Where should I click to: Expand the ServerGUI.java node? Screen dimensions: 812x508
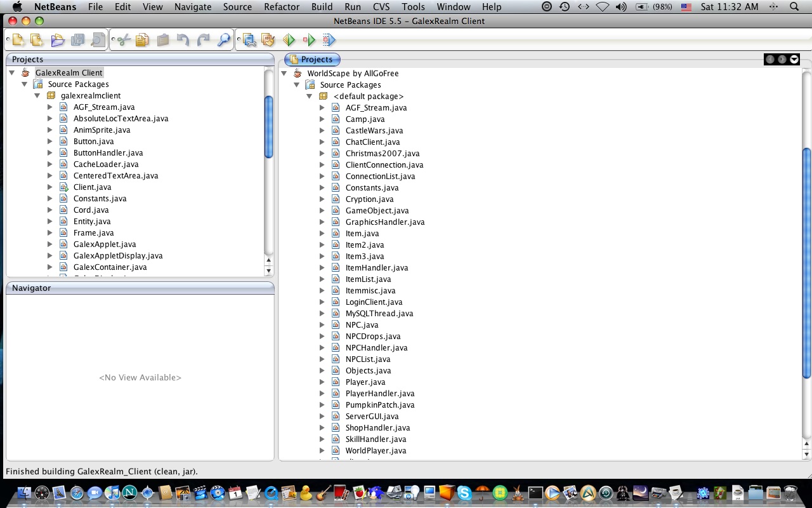point(322,417)
